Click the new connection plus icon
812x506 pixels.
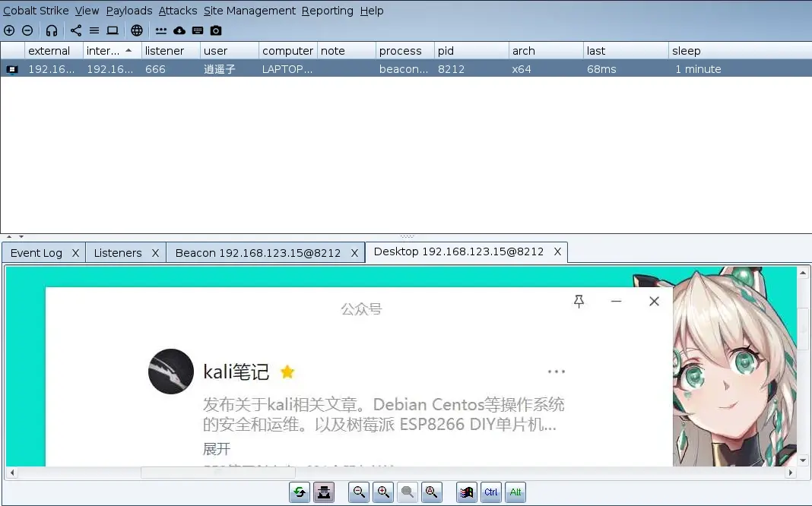pyautogui.click(x=9, y=30)
